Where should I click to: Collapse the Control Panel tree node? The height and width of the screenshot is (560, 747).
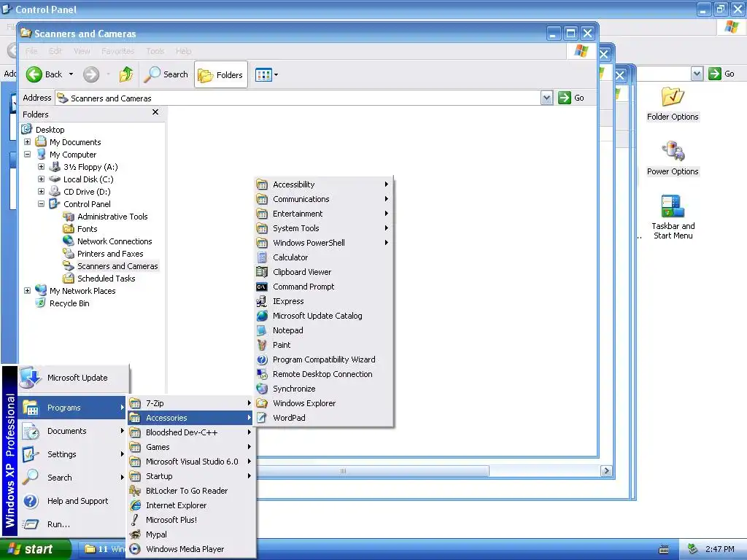click(41, 204)
